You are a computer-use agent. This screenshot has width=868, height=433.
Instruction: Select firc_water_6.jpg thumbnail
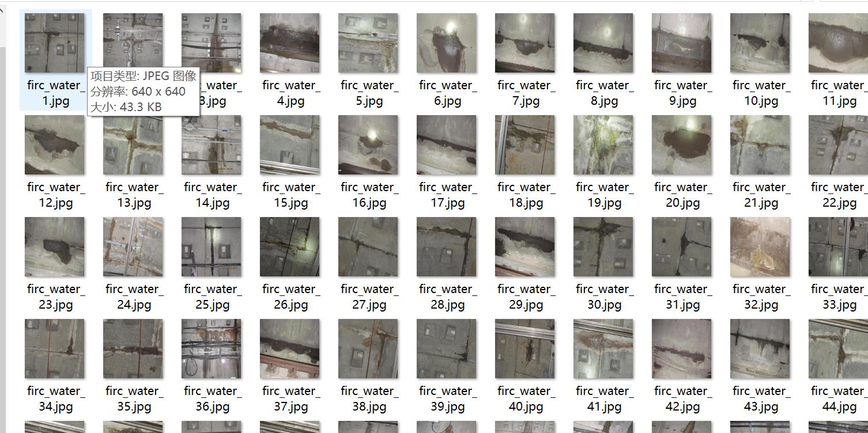[447, 43]
